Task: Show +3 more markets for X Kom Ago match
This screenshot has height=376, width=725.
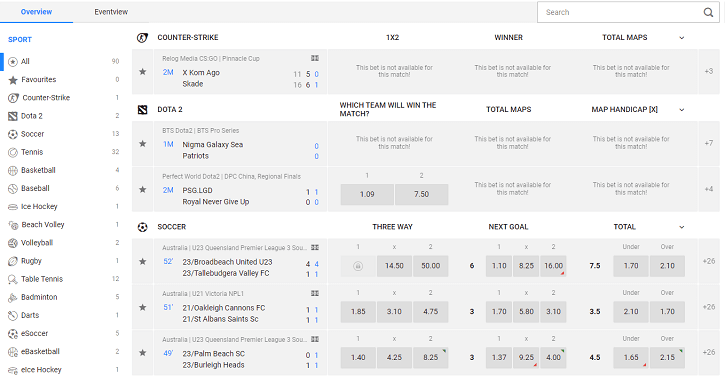Action: click(708, 71)
